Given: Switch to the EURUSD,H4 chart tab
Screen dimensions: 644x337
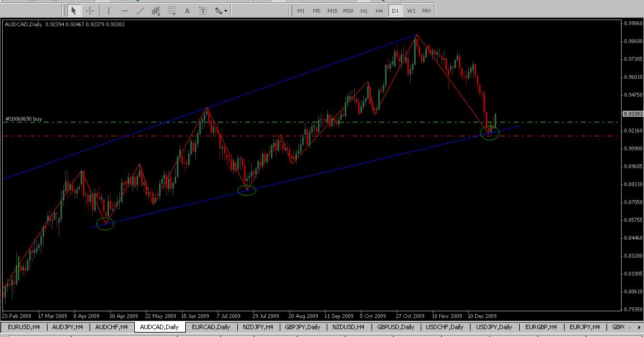Looking at the screenshot, I should point(23,327).
